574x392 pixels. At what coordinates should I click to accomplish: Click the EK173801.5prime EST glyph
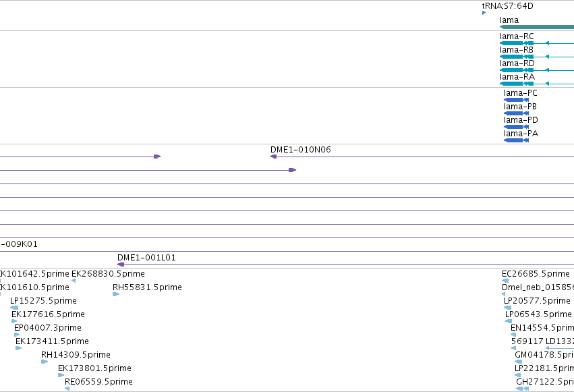[x=61, y=376]
